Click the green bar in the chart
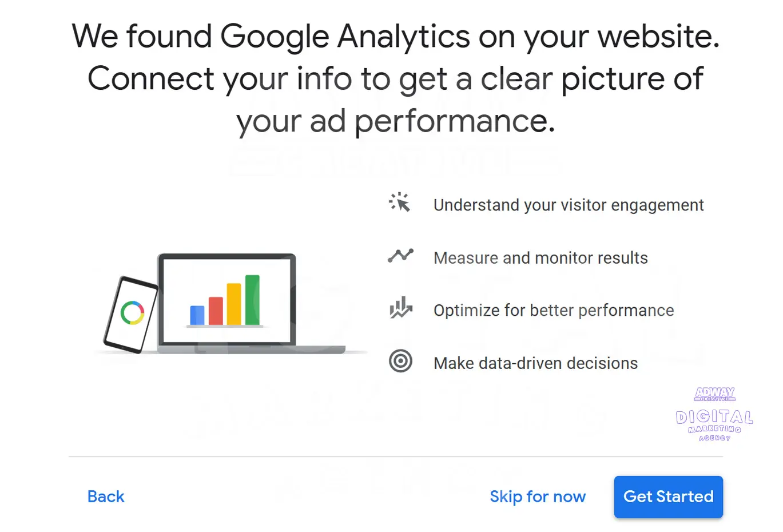 pos(252,300)
